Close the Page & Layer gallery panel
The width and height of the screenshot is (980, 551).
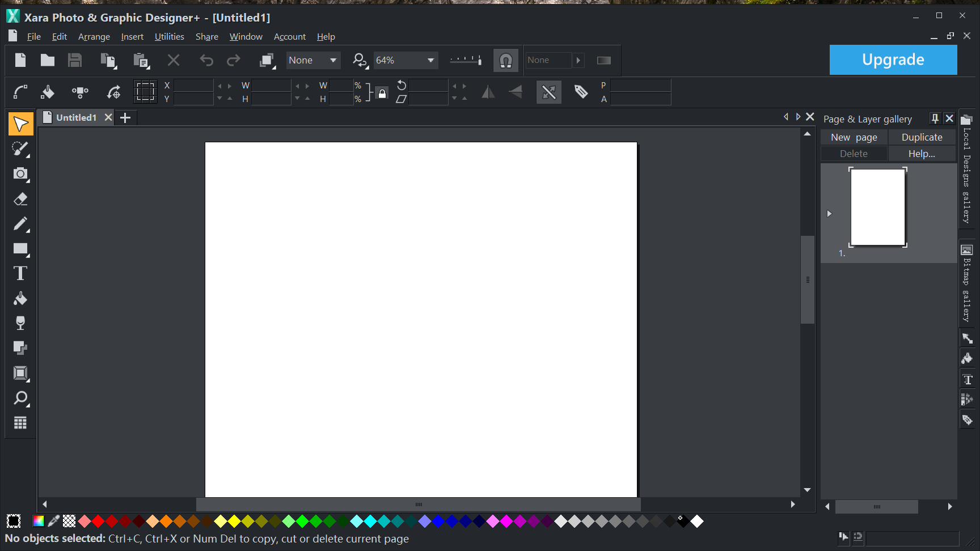tap(949, 118)
